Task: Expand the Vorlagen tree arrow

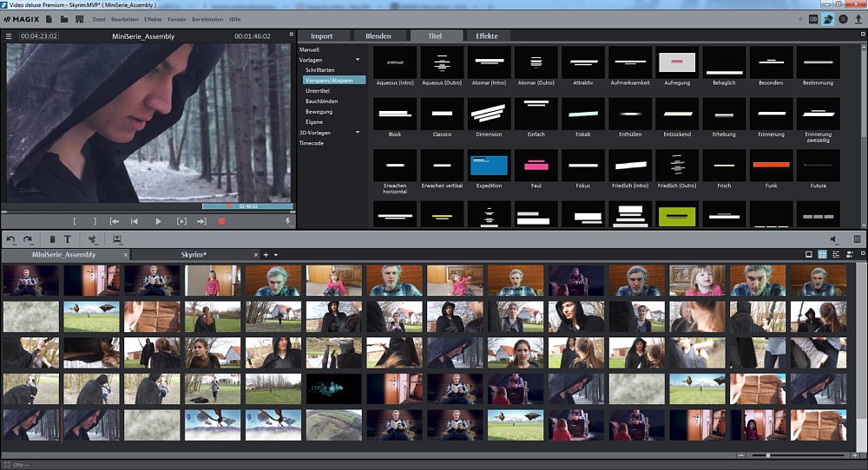Action: coord(357,59)
